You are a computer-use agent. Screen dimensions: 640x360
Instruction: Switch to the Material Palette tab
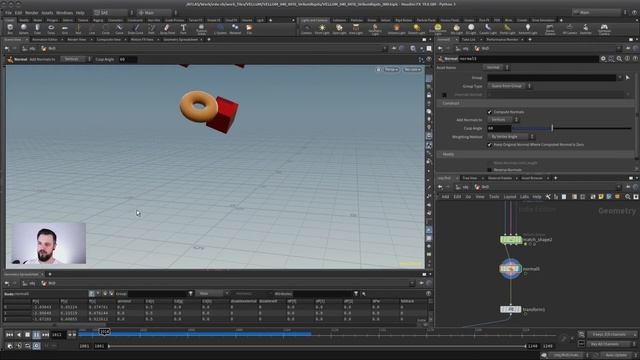(x=500, y=178)
